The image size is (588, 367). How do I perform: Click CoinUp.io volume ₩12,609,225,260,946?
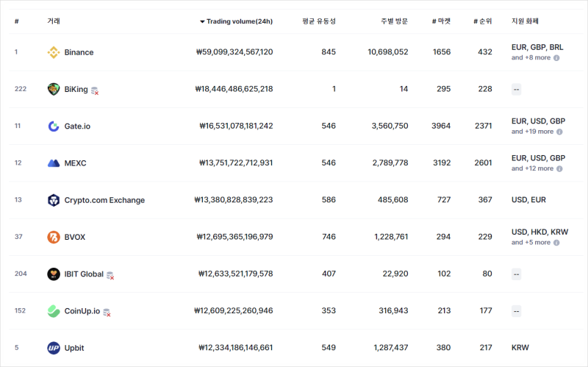coord(234,310)
